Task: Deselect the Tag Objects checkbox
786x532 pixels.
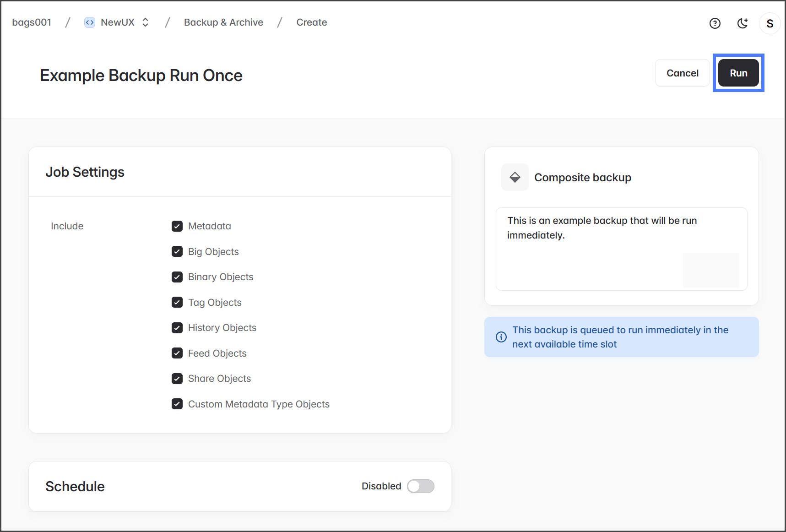Action: [177, 303]
